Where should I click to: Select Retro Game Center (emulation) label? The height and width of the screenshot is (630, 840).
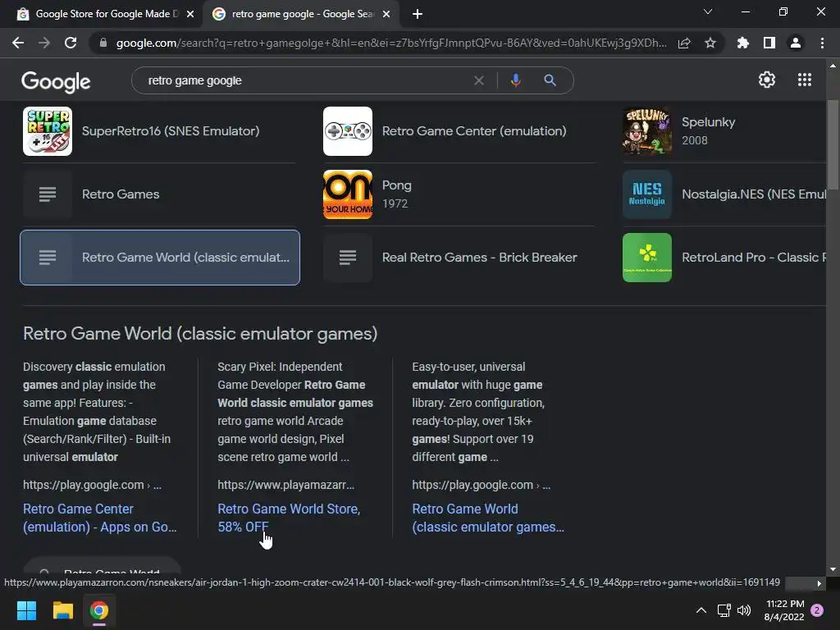tap(474, 131)
